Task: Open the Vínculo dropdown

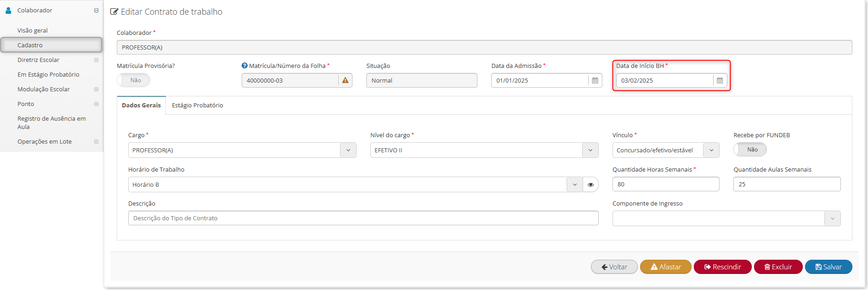Action: 666,150
